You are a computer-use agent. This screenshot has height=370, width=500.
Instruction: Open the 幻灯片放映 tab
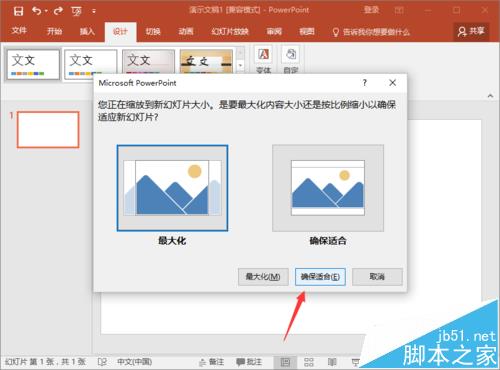pyautogui.click(x=230, y=31)
